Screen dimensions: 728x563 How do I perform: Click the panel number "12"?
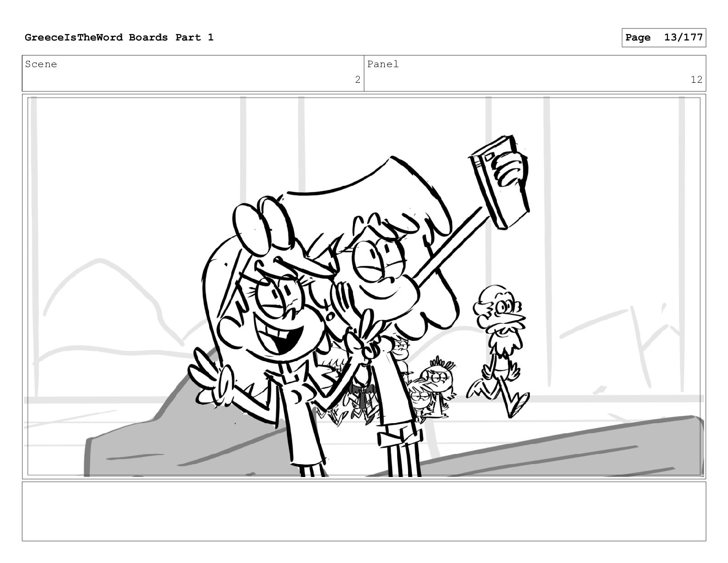(696, 80)
